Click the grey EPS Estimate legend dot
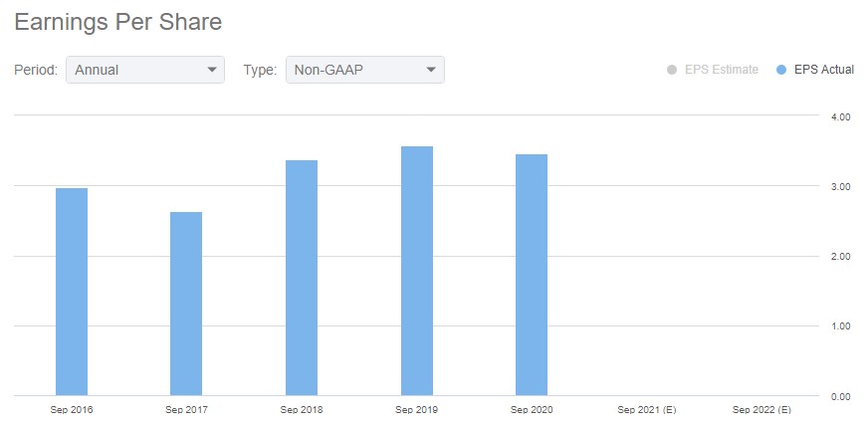868x428 pixels. pos(672,71)
